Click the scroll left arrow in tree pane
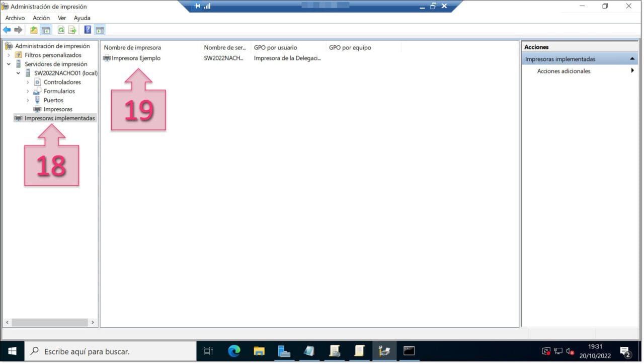 coord(7,322)
